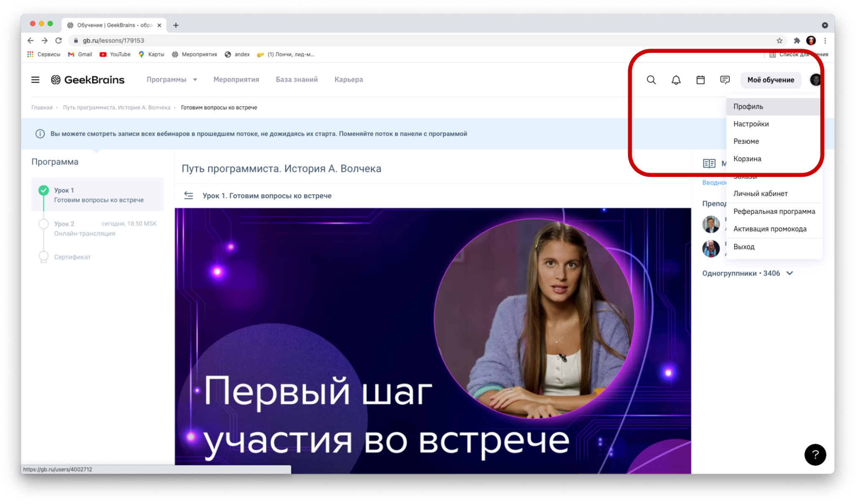This screenshot has width=856, height=504.
Task: Click the Вводное link in right panel
Action: pos(714,183)
